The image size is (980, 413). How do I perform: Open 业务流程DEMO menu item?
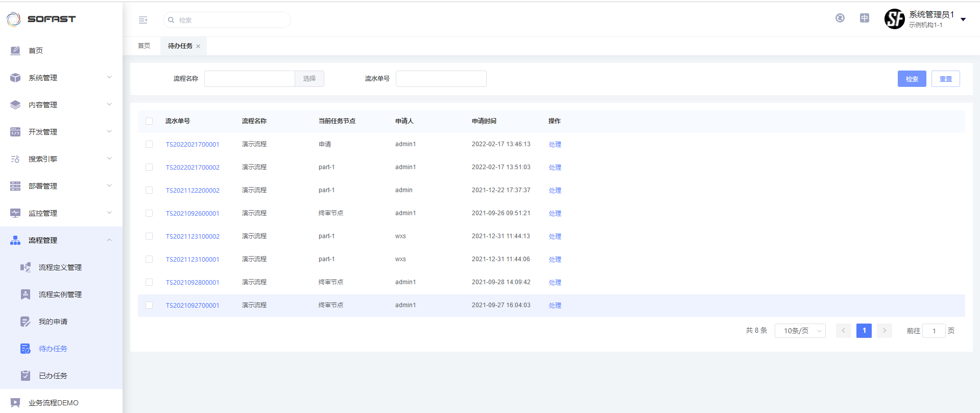click(x=53, y=403)
